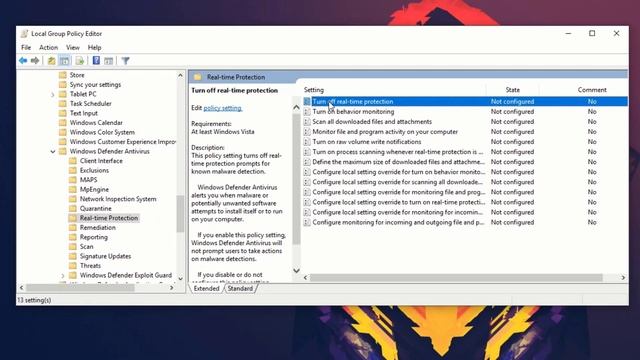
Task: Click the description pane scroll down arrow
Action: (x=296, y=270)
